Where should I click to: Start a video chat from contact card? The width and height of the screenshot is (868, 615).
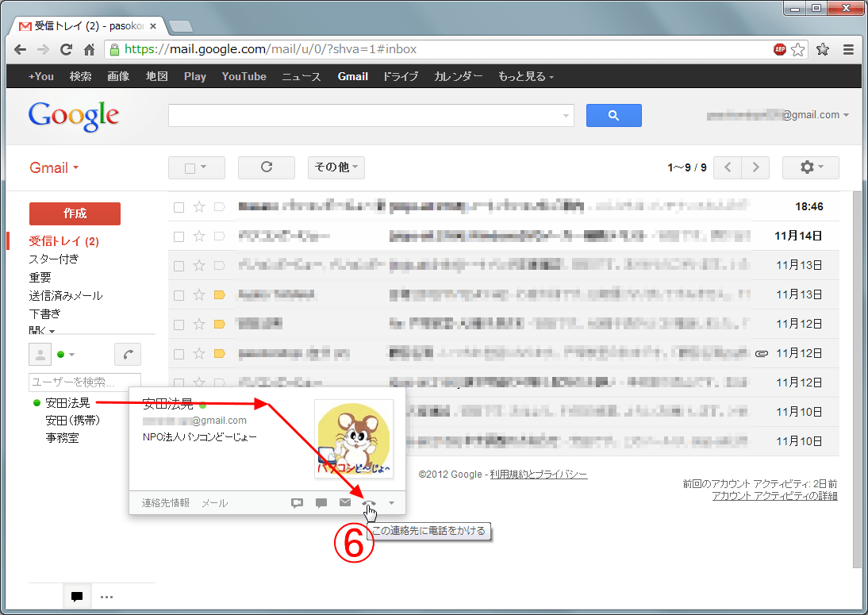[298, 503]
